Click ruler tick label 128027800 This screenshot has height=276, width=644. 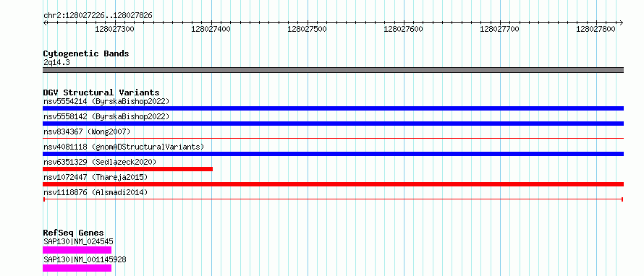tap(596, 29)
